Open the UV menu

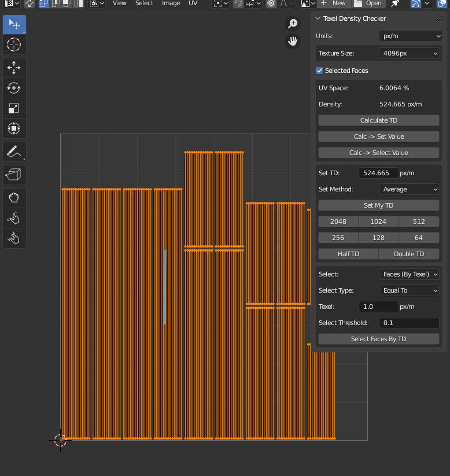tap(193, 3)
